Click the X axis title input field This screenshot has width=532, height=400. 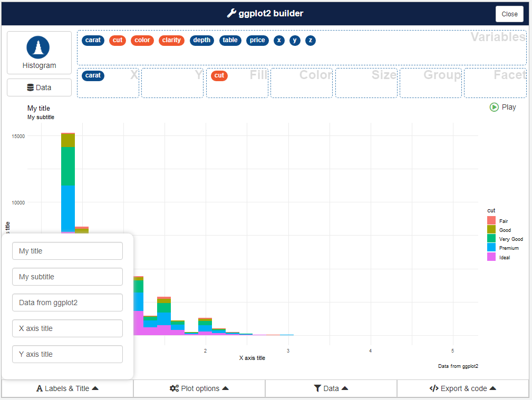coord(67,328)
